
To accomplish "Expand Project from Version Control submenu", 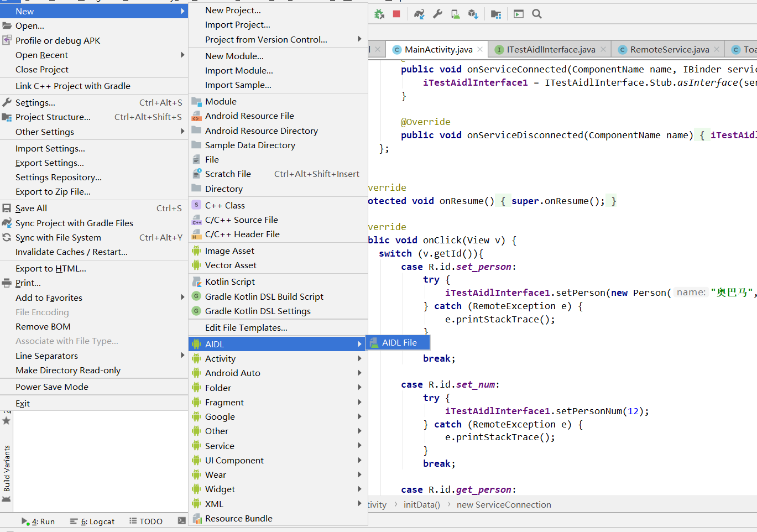I will 278,39.
